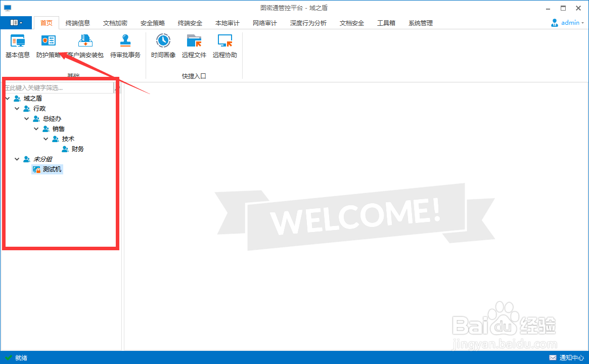589x364 pixels.
Task: Click the keyword filter input box
Action: [56, 87]
